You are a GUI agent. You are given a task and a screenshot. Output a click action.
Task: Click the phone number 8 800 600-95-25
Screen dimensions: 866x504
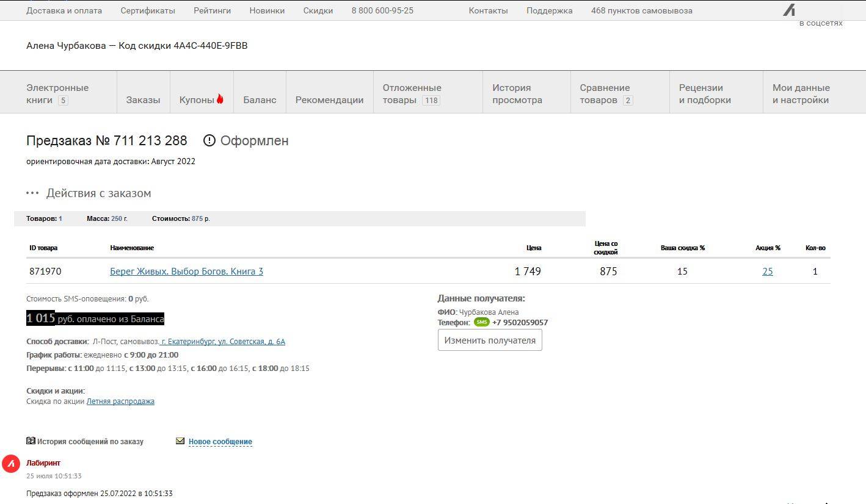[x=382, y=10]
